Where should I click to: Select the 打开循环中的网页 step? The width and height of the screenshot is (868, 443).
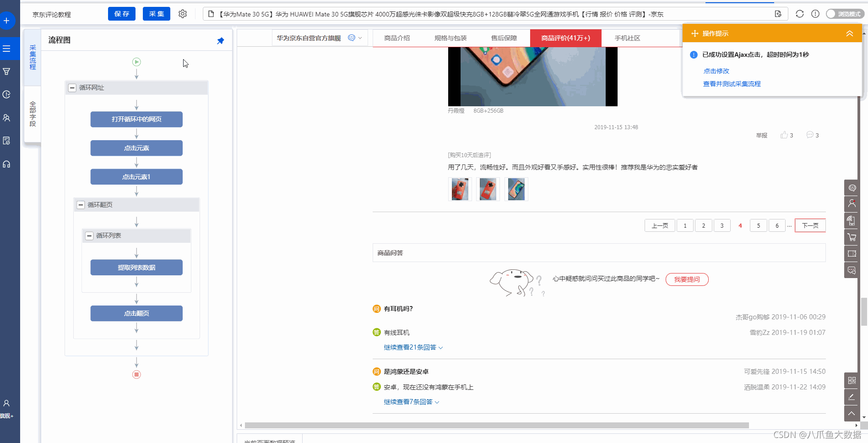[x=136, y=119]
